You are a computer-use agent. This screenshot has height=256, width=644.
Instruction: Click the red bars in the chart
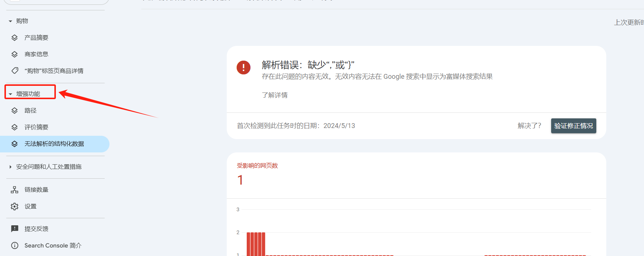[x=256, y=243]
